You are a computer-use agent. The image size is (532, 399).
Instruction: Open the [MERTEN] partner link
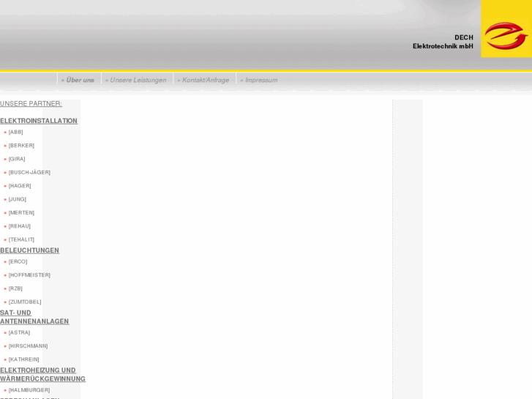tap(21, 212)
